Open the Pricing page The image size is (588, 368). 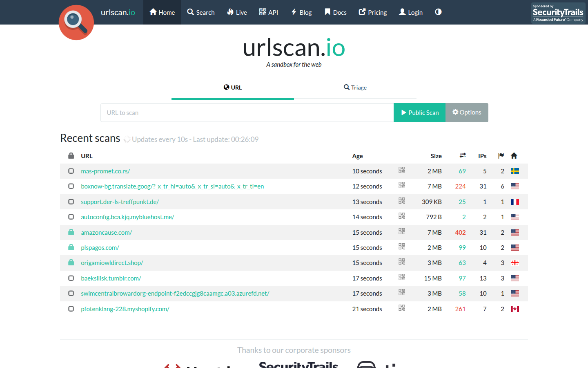coord(373,12)
